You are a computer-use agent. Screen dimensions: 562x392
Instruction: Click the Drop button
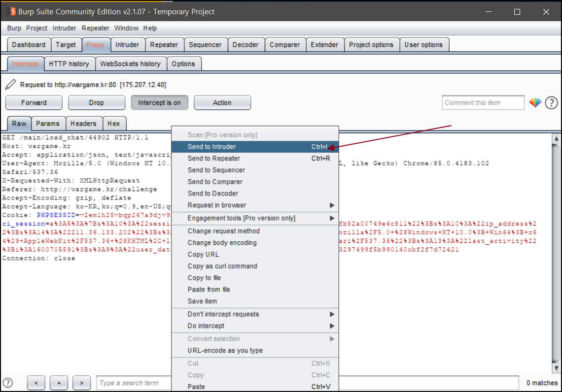(97, 103)
